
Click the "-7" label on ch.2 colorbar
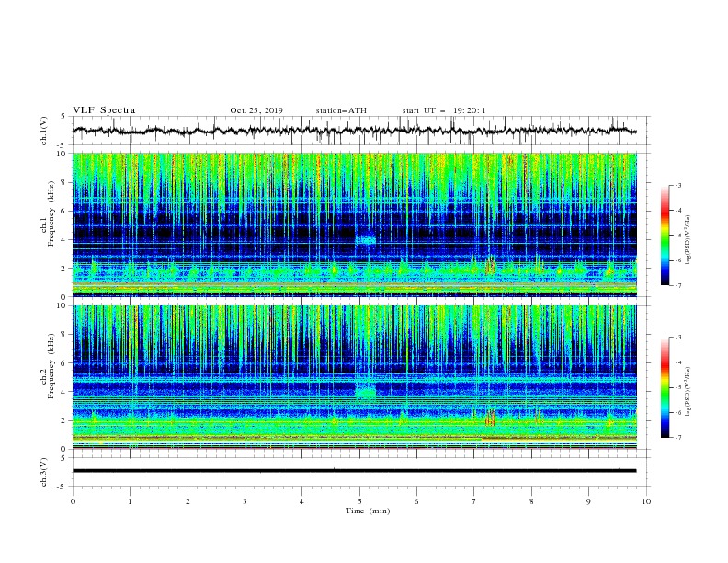677,438
